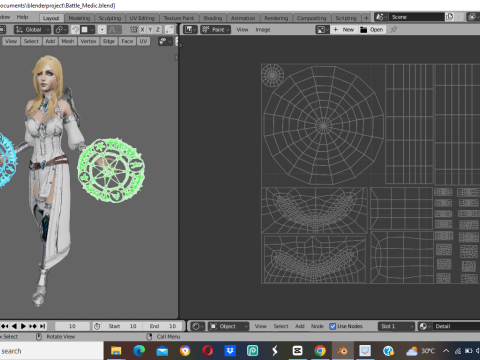Screen dimensions: 480x360
Task: Switch to the Compositing workspace tab
Action: (312, 18)
